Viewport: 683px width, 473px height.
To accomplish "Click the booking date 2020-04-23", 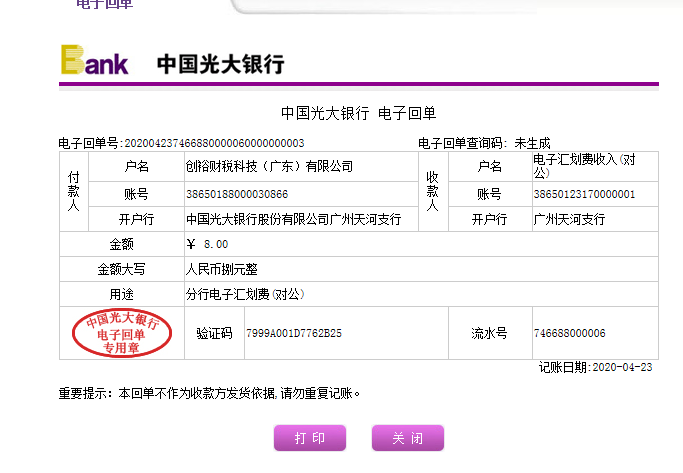I will pos(622,367).
